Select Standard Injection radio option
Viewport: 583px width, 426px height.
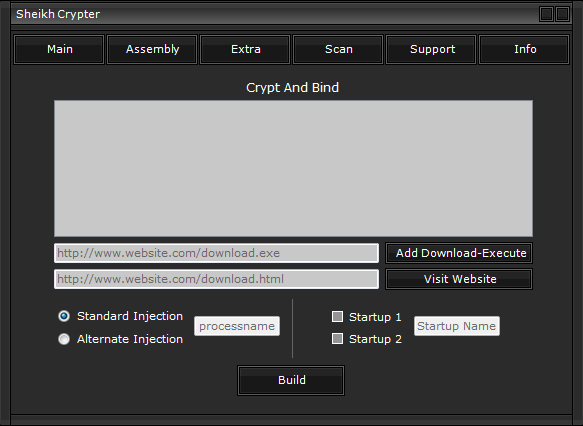(64, 316)
